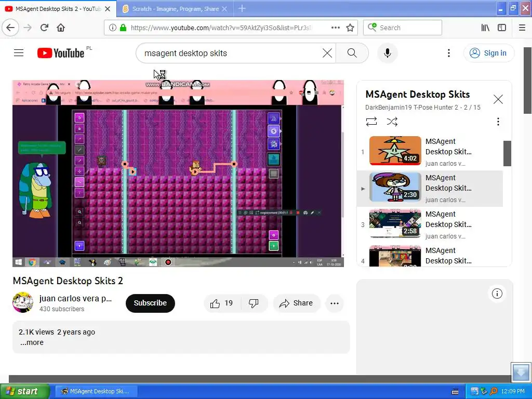Click the video player to pause playback
This screenshot has width=532, height=399.
pyautogui.click(x=178, y=174)
